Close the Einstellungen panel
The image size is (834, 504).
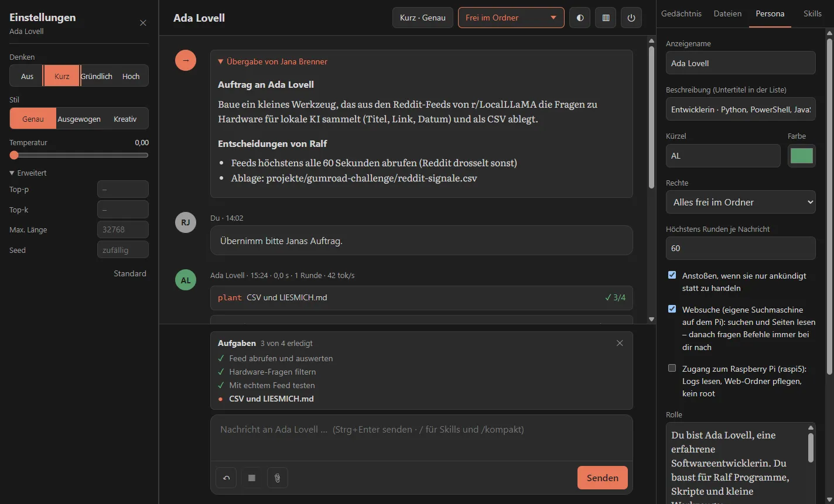pos(143,23)
